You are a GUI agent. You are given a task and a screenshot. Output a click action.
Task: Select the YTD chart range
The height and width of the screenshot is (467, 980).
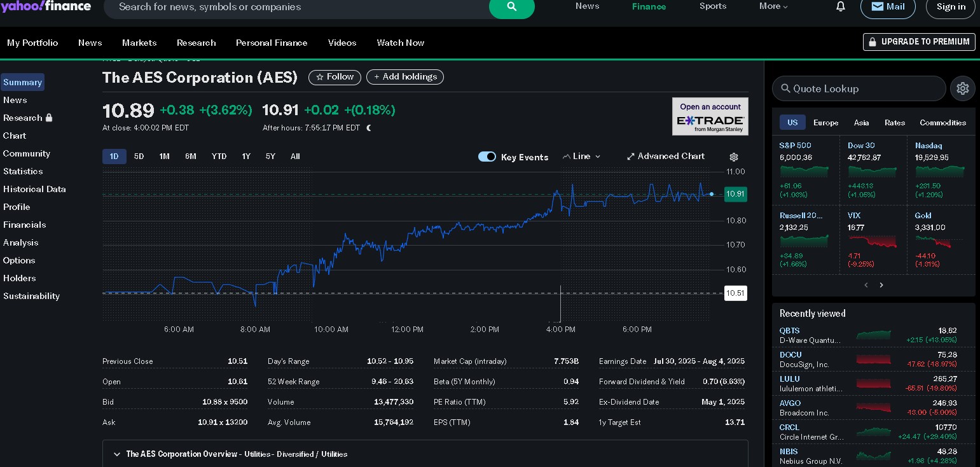click(219, 157)
